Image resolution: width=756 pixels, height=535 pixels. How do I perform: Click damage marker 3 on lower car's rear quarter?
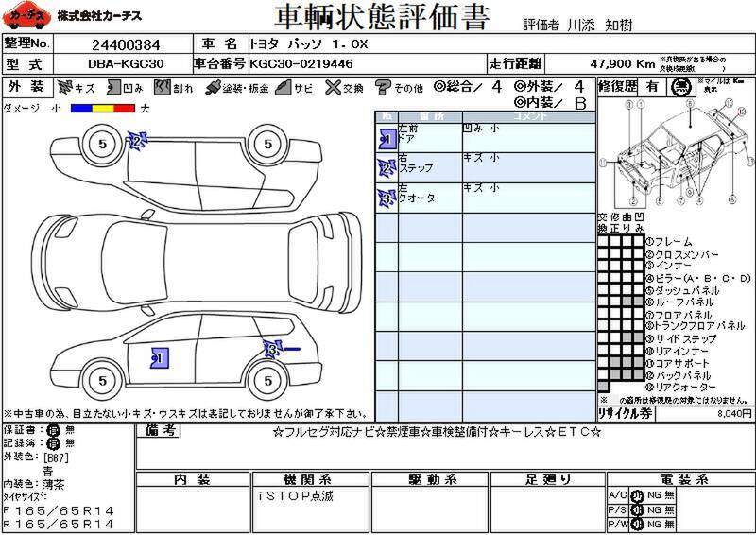273,349
